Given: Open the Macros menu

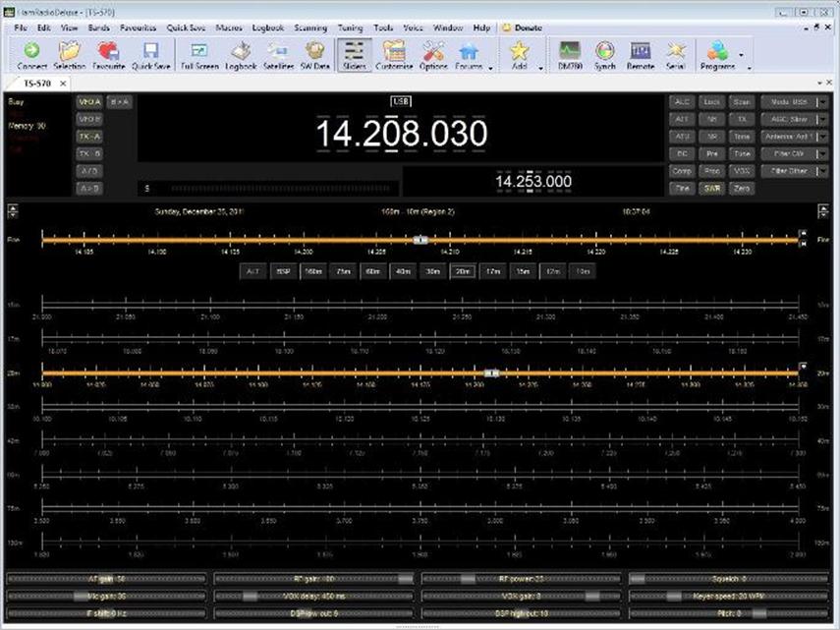Looking at the screenshot, I should (x=229, y=29).
